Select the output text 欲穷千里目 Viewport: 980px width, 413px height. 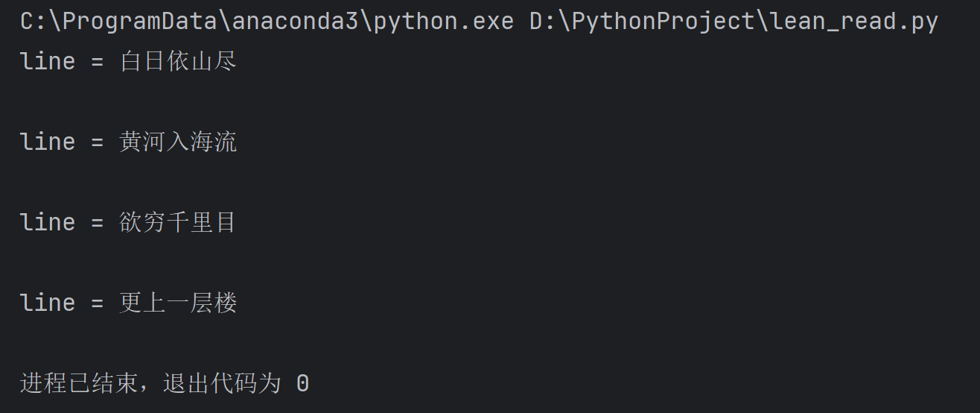(178, 222)
